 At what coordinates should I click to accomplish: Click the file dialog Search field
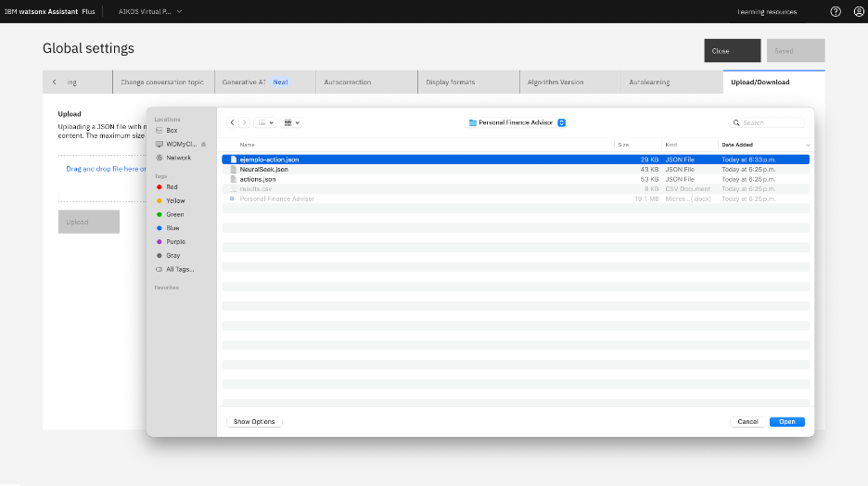pyautogui.click(x=772, y=122)
